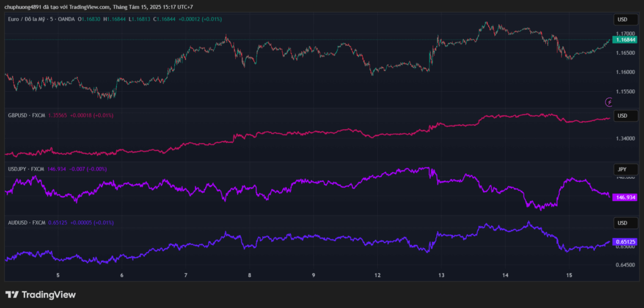Click the purple lightning bolt icon

[609, 101]
